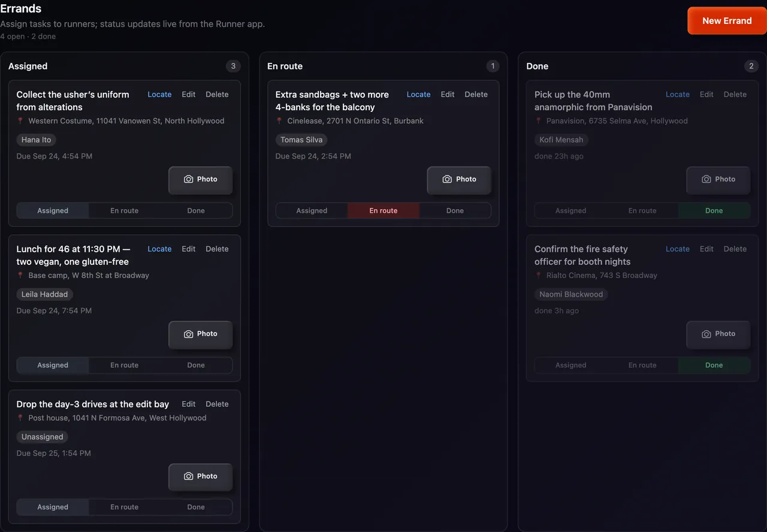Set usher's uniform errand to En route
Viewport: 767px width, 532px height.
(x=125, y=211)
